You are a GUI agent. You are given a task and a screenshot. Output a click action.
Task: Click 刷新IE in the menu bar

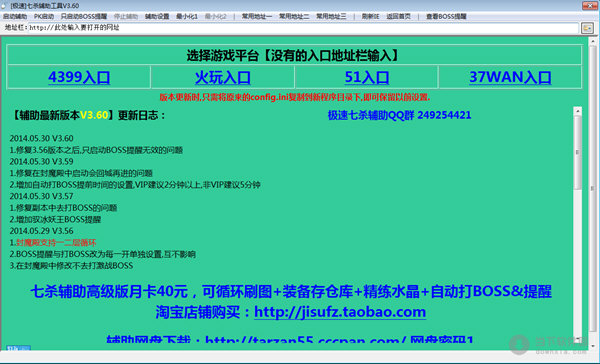[370, 16]
